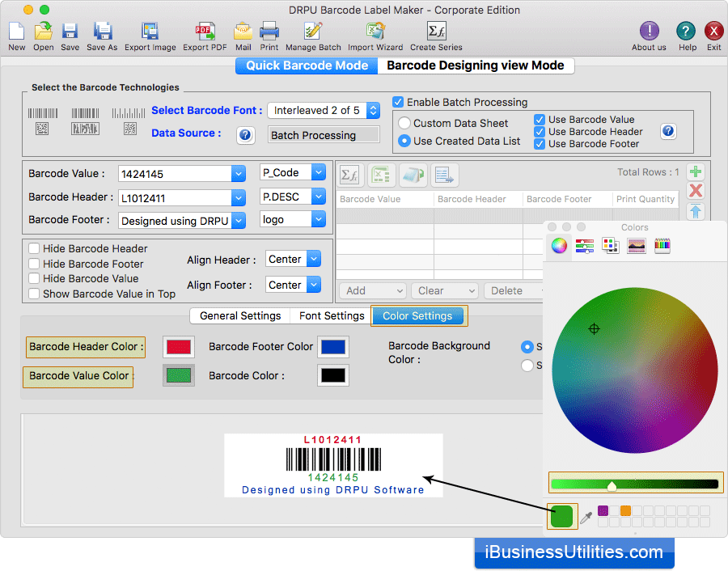
Task: Click the Excel import icon above data table
Action: pyautogui.click(x=381, y=175)
